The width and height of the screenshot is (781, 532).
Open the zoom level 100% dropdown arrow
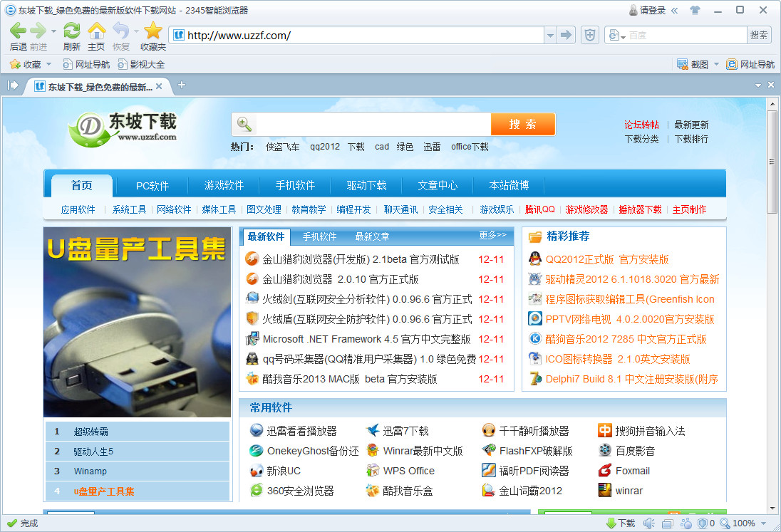[x=762, y=523]
